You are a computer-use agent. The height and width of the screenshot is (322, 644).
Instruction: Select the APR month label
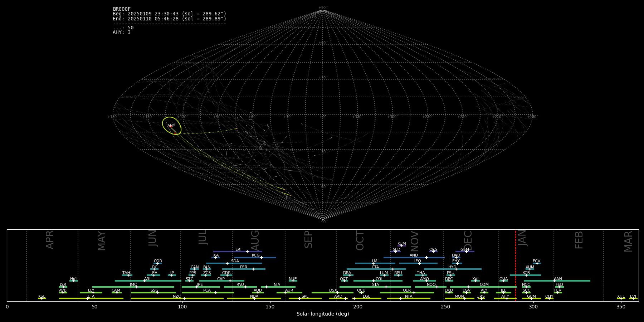pos(50,240)
